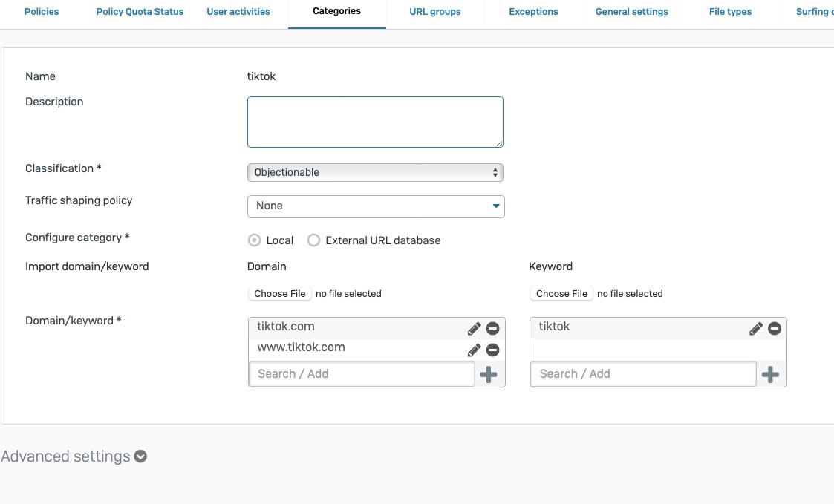
Task: Remove the tiktok keyword entry
Action: coord(775,329)
